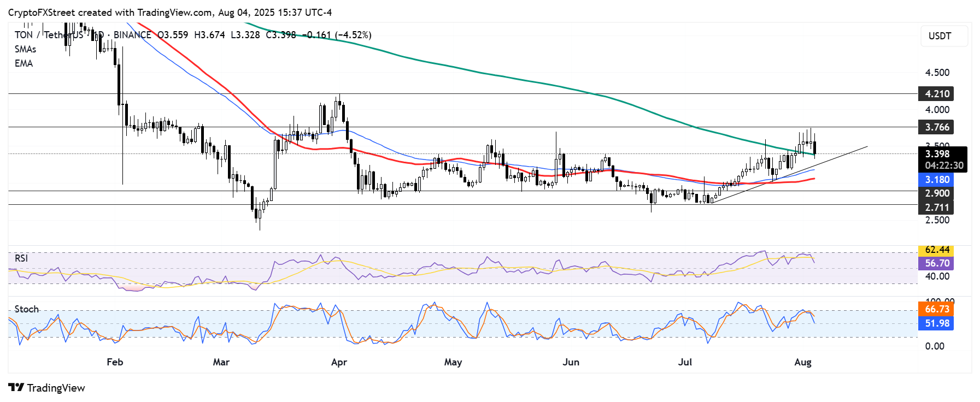Click the purple 56.70 RSI value tag
Viewport: 980px width, 402px height.
[936, 263]
